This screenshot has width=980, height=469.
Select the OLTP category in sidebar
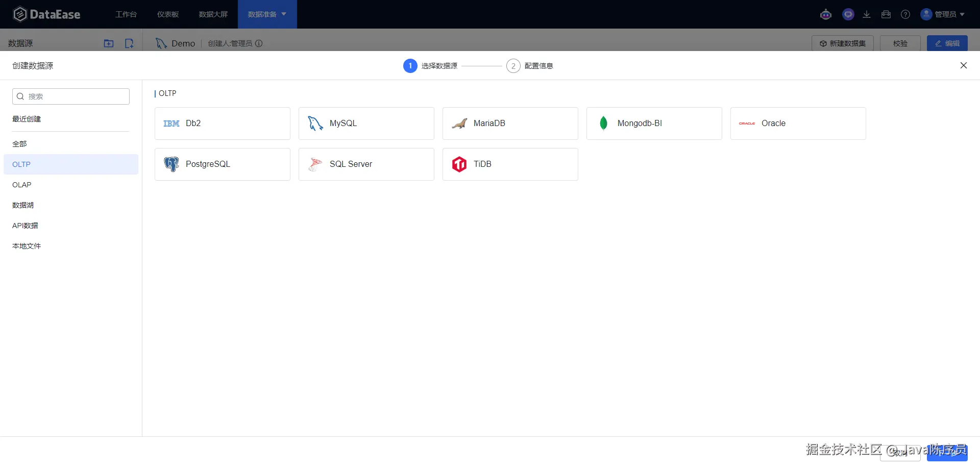71,164
